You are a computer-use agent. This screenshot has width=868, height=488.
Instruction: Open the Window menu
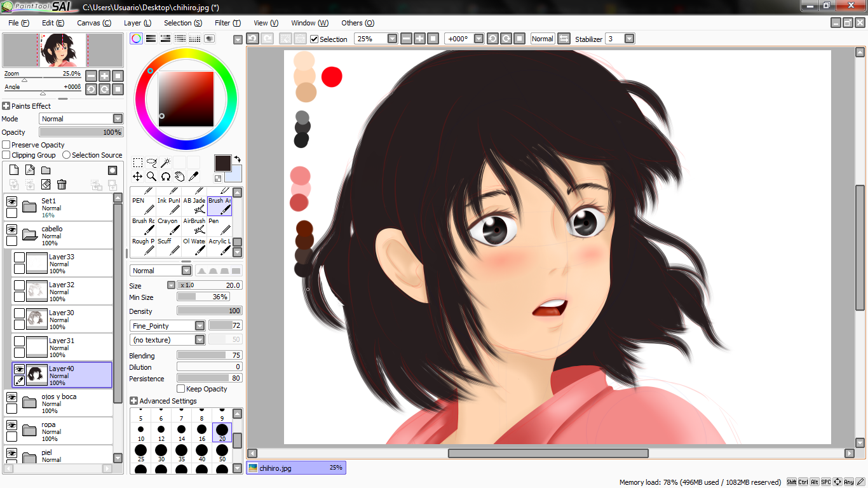(310, 23)
